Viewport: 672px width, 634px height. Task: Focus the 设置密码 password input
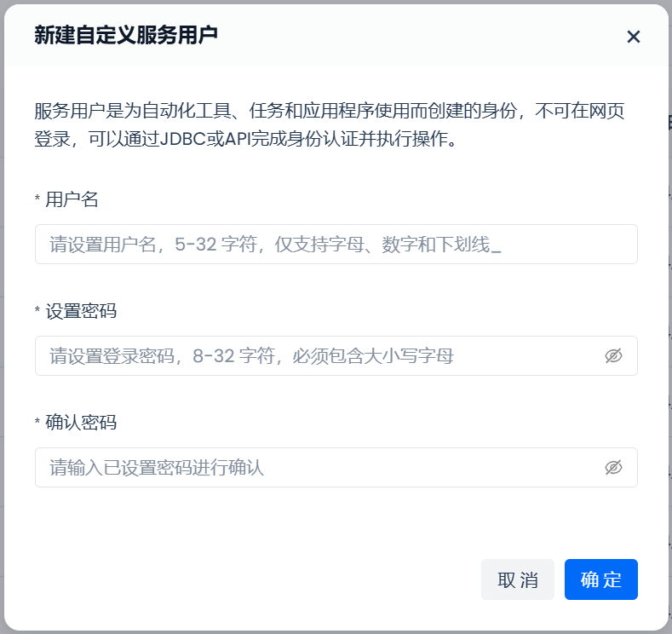(x=315, y=356)
